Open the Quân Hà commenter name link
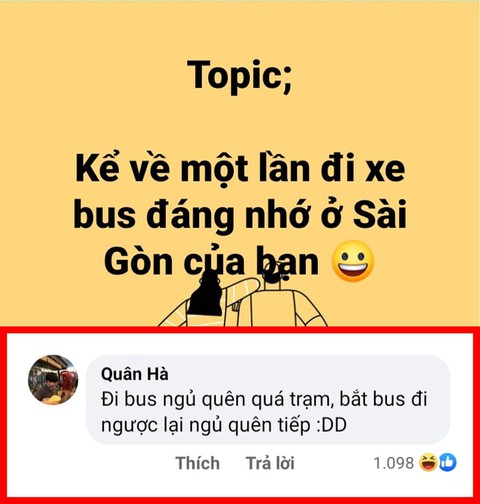480x504 pixels. pyautogui.click(x=135, y=374)
